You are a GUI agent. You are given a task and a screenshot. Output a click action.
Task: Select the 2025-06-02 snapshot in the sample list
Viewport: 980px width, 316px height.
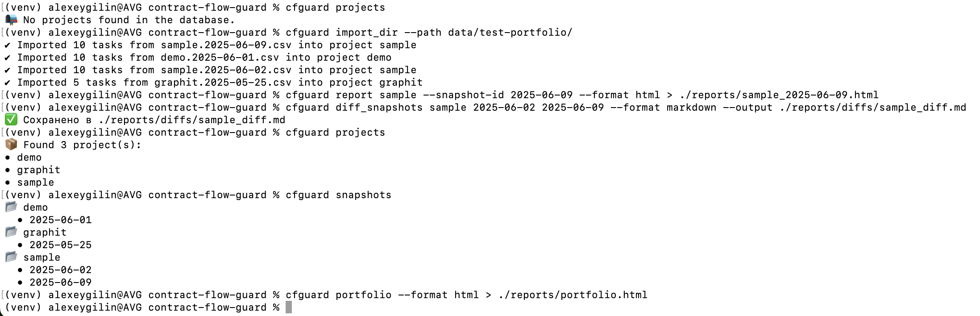[60, 270]
